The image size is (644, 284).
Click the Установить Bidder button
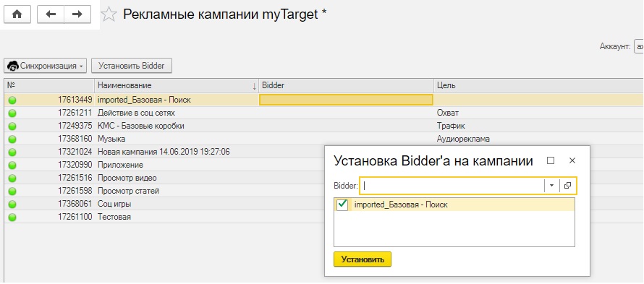tap(132, 66)
